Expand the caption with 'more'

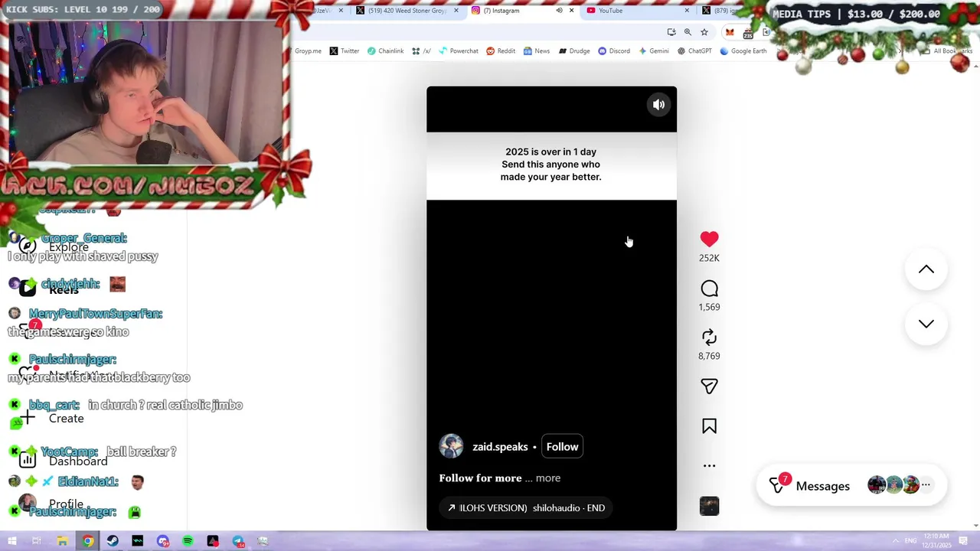click(x=548, y=478)
